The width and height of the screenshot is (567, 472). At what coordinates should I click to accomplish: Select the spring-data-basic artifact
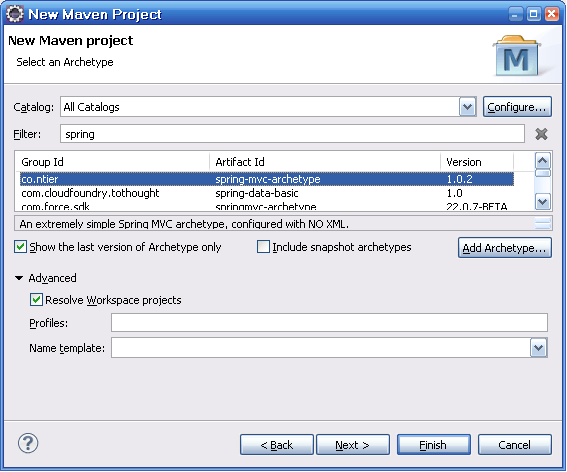[257, 193]
